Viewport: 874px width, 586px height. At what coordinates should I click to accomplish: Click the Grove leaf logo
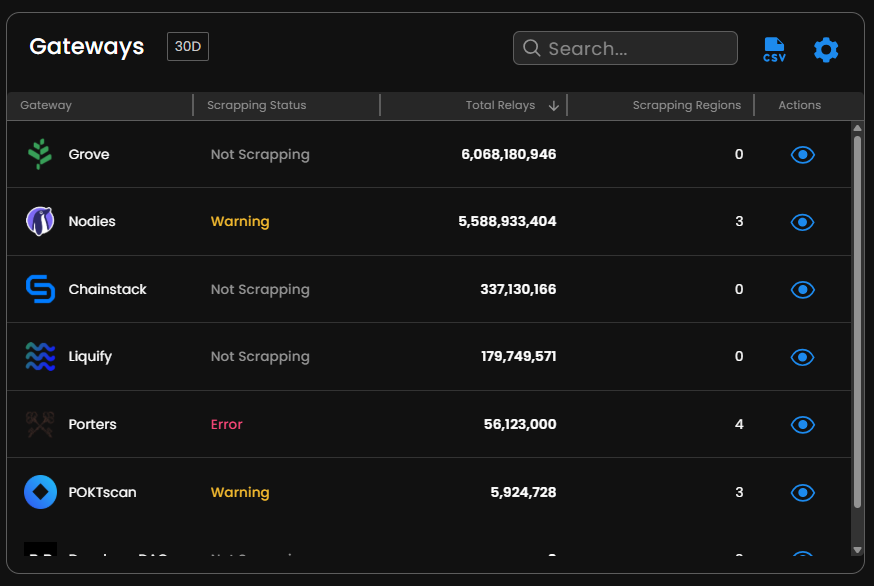coord(40,154)
